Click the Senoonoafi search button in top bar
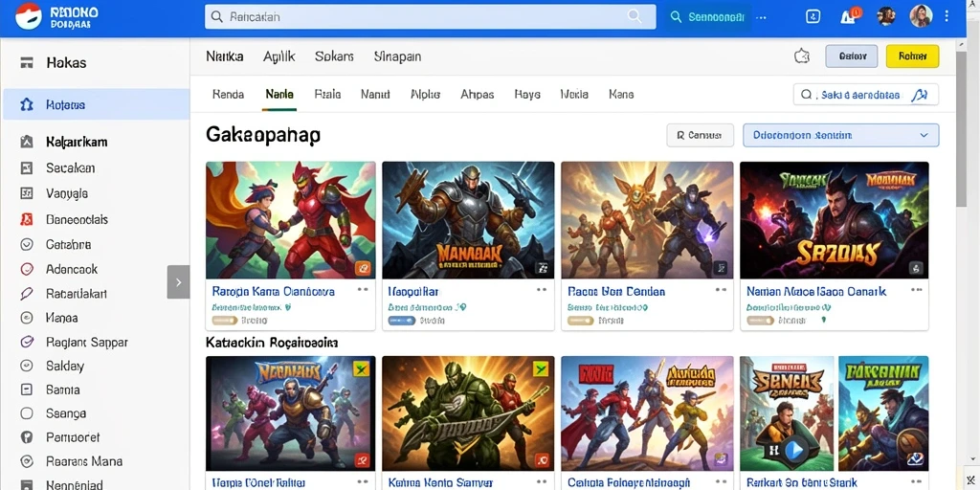The width and height of the screenshot is (980, 490). tap(707, 17)
